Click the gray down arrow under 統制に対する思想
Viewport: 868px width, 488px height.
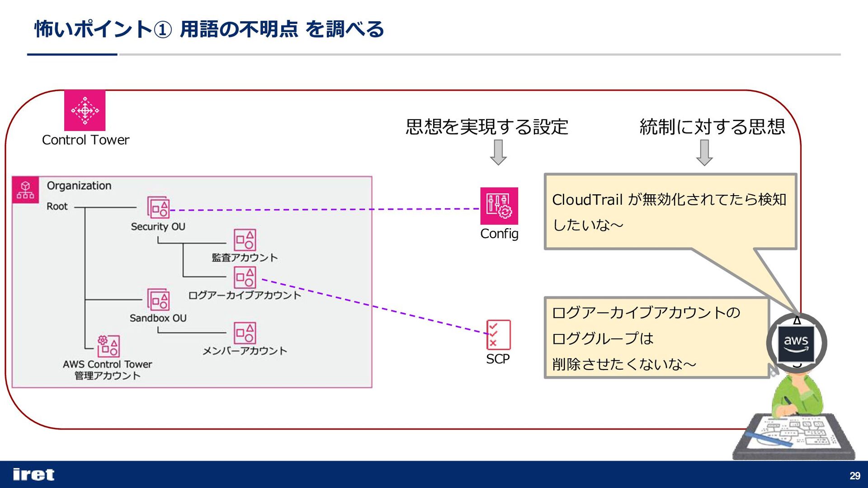point(704,153)
